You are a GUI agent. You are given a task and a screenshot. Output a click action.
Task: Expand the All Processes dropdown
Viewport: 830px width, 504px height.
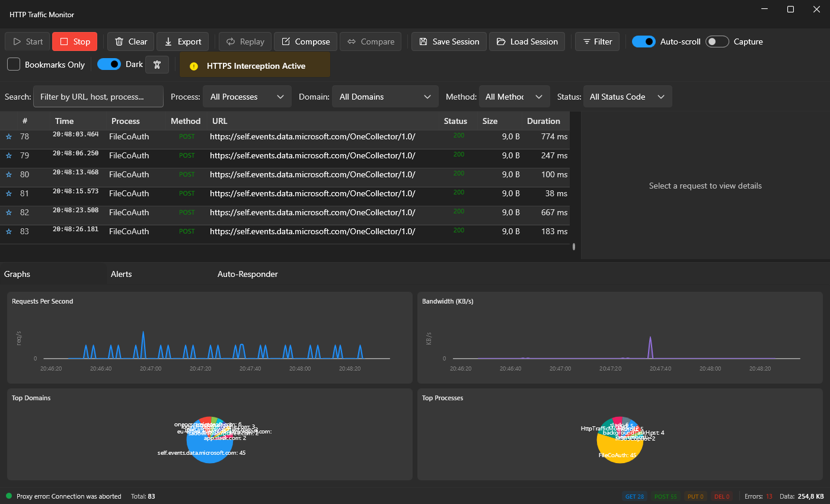pos(247,97)
